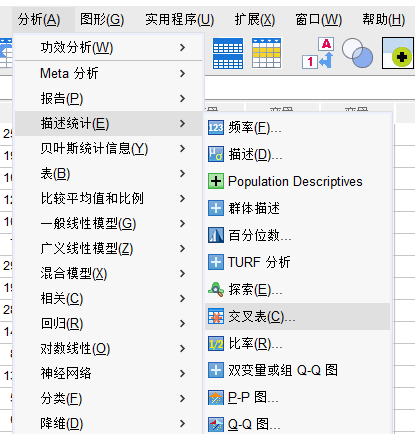Expand the 广义线性模型(Z) submenu arrow
The height and width of the screenshot is (434, 415).
182,248
